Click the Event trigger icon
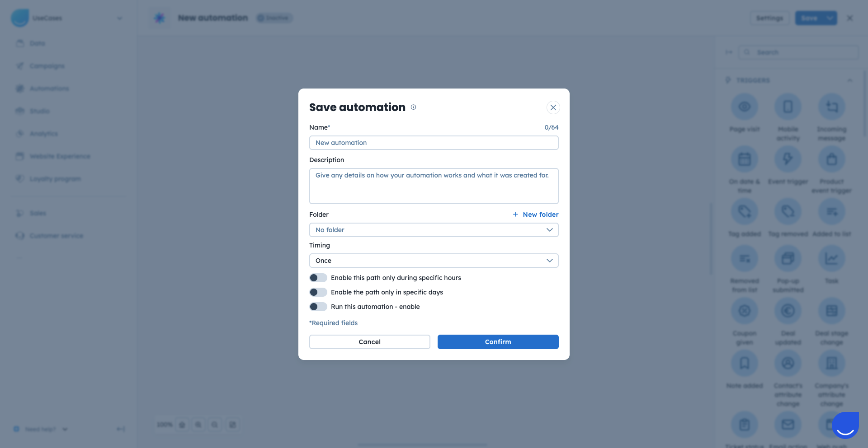 (x=788, y=159)
